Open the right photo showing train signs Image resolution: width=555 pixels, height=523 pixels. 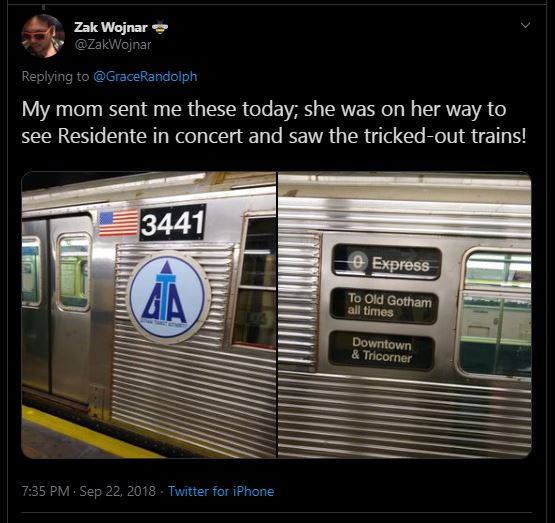click(405, 315)
